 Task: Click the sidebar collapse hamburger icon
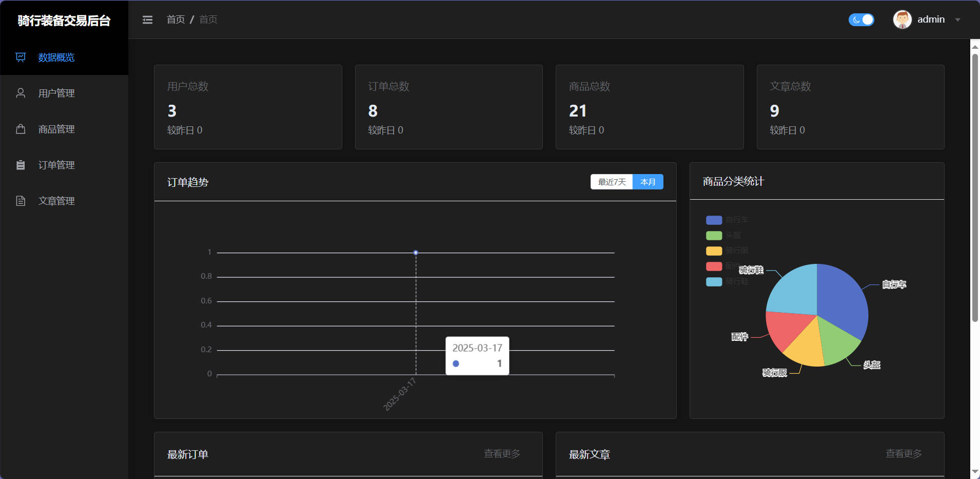[x=147, y=20]
